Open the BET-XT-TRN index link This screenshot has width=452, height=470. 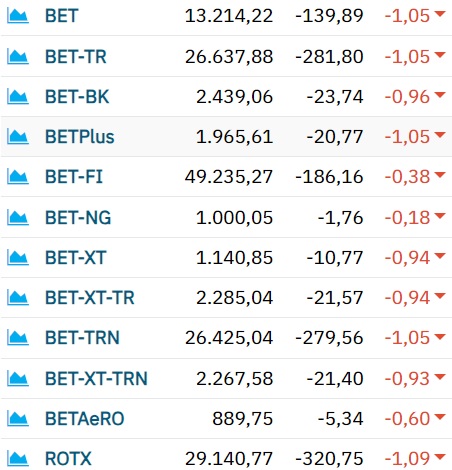[x=96, y=379]
